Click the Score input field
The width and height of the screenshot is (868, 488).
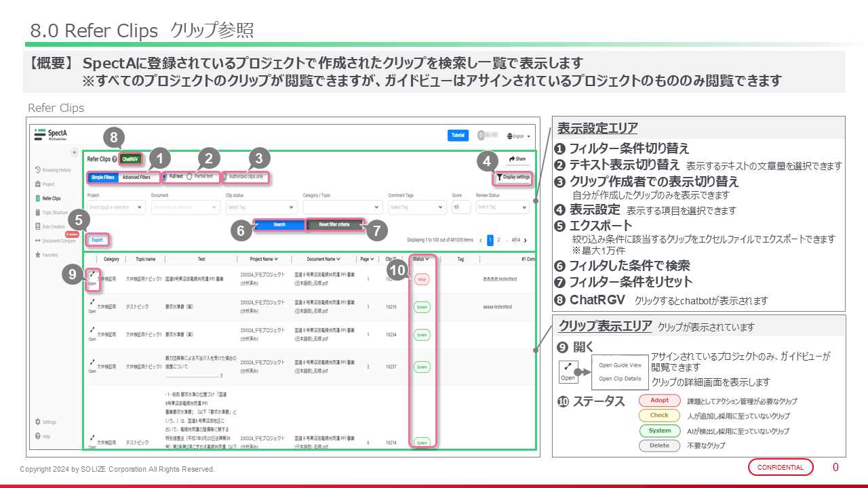[x=461, y=207]
